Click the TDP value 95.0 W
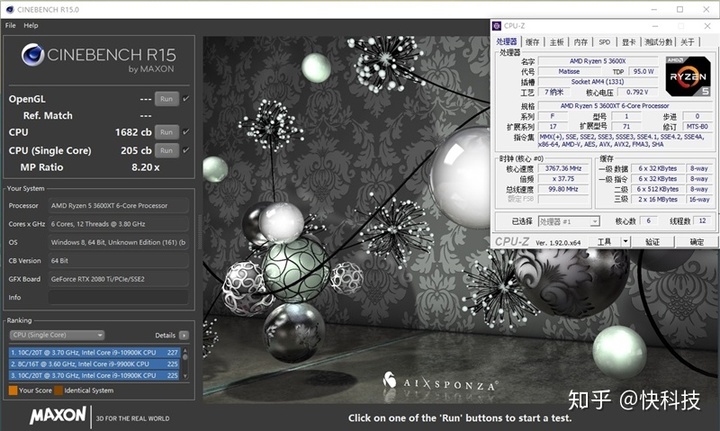Viewport: 720px width, 431px height. point(643,72)
